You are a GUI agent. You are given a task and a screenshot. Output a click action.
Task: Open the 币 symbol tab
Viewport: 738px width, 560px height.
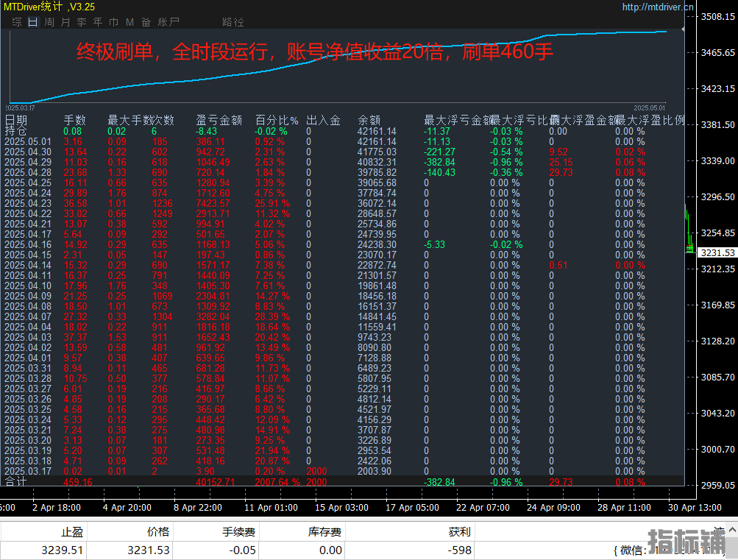[113, 22]
